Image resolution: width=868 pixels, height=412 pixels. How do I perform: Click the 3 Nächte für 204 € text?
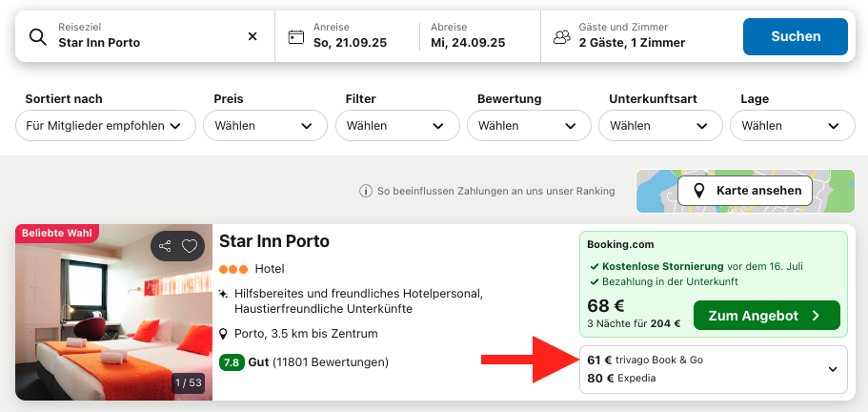pyautogui.click(x=634, y=324)
